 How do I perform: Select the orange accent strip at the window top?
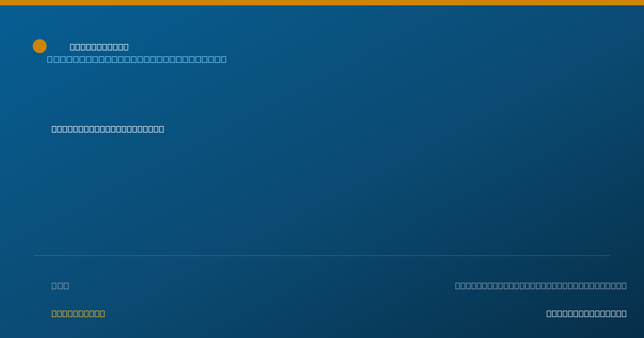(322, 3)
